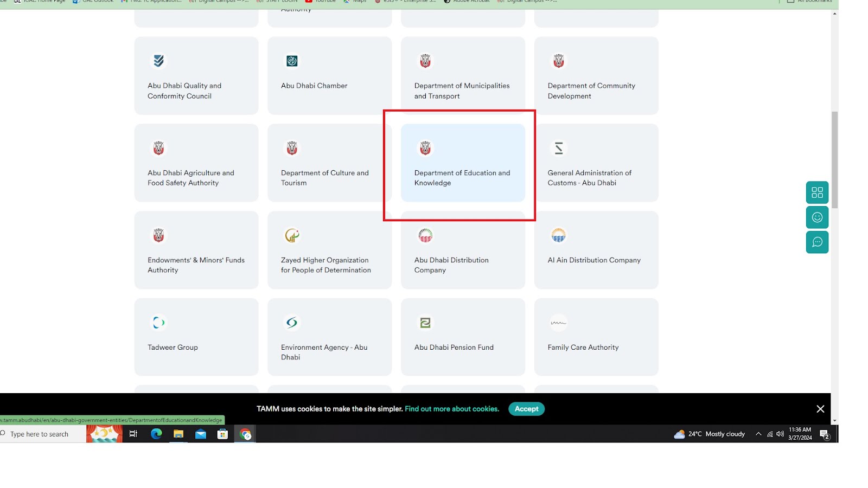This screenshot has width=868, height=488.
Task: Click the Environment Agency - Abu Dhabi logo
Action: 292,323
